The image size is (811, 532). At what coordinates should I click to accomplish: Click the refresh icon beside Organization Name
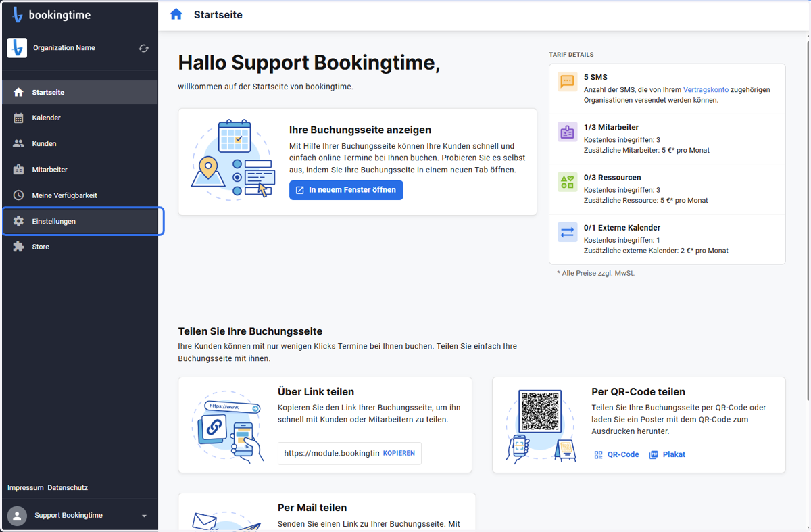click(143, 48)
